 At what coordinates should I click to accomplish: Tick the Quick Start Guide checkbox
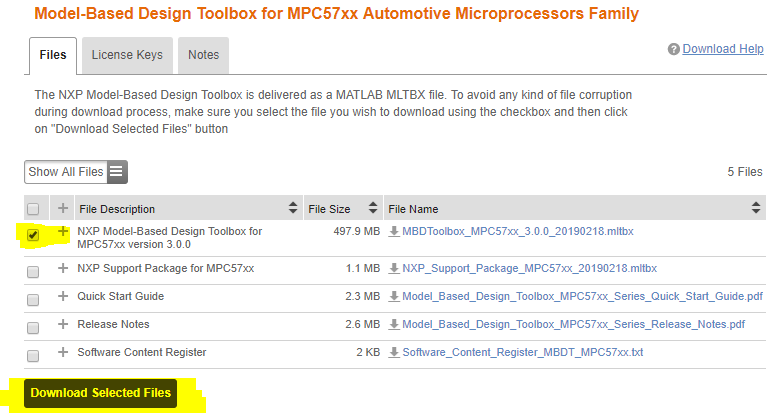point(34,300)
